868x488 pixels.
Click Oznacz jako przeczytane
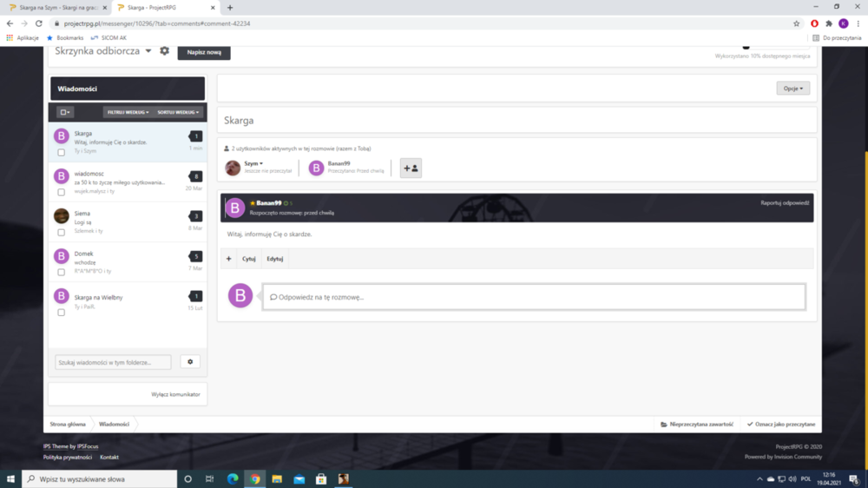pyautogui.click(x=781, y=425)
